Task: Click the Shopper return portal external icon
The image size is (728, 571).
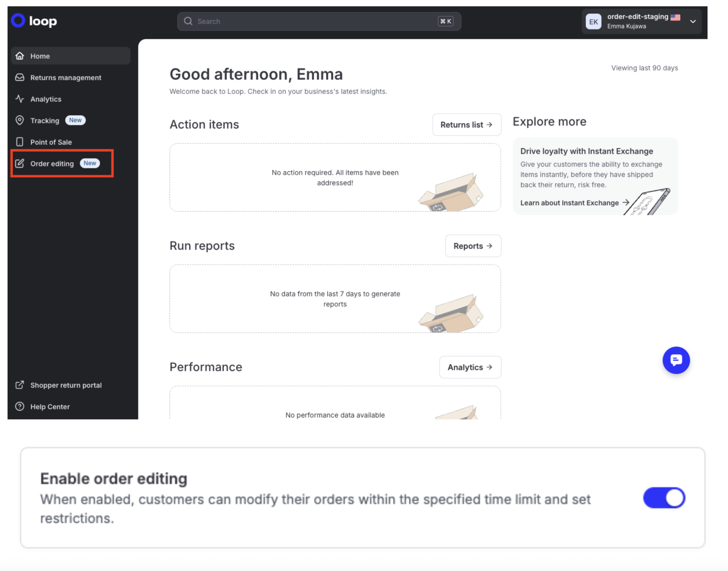Action: coord(20,385)
